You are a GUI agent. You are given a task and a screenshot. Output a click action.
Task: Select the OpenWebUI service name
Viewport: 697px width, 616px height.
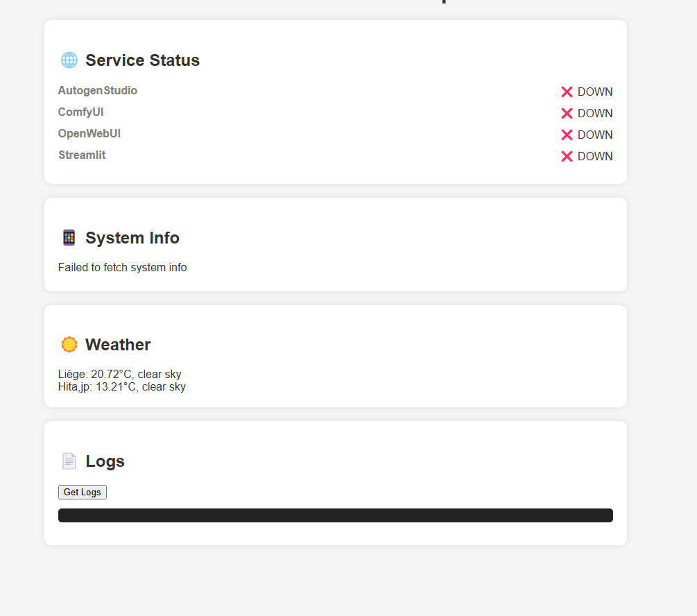(x=89, y=134)
